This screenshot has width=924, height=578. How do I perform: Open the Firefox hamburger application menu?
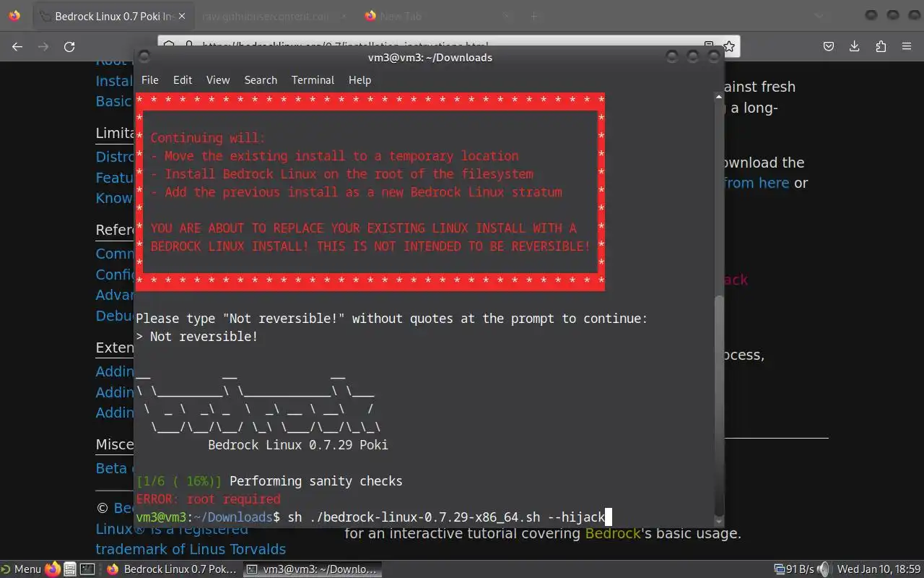pyautogui.click(x=907, y=46)
